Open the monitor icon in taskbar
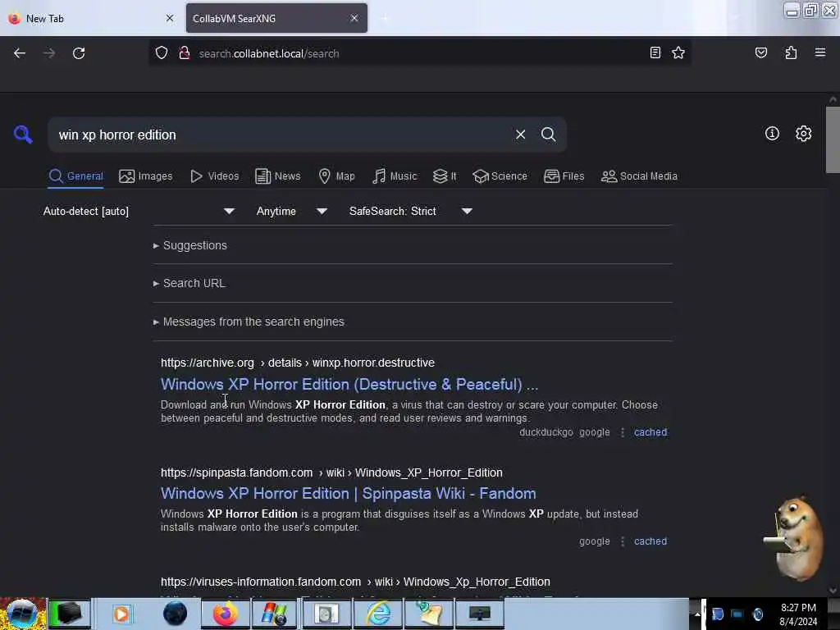Viewport: 840px width, 630px height. point(479,614)
